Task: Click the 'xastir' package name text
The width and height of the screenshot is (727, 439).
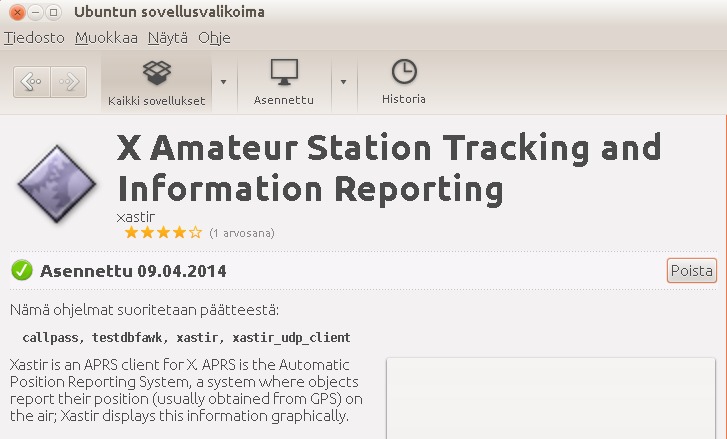Action: [135, 217]
